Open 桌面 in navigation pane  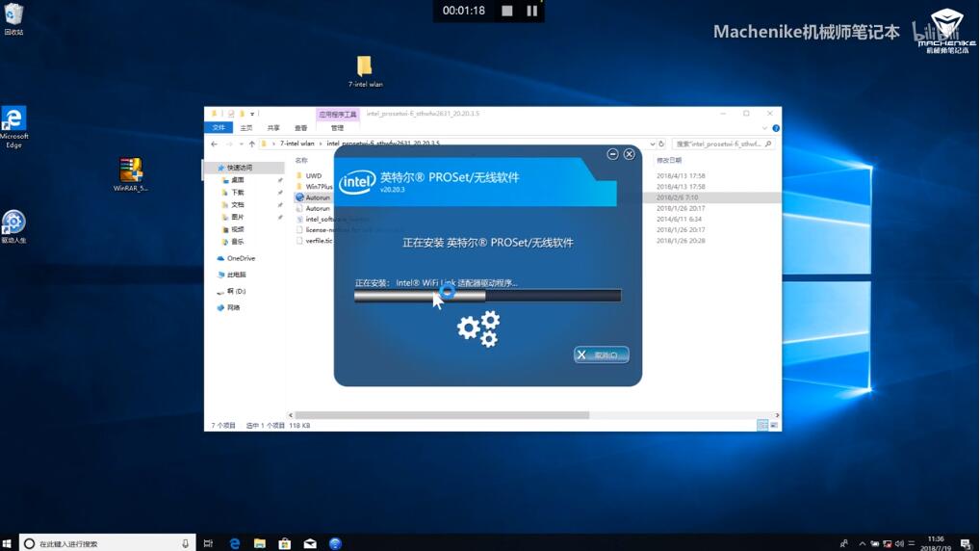pos(238,179)
